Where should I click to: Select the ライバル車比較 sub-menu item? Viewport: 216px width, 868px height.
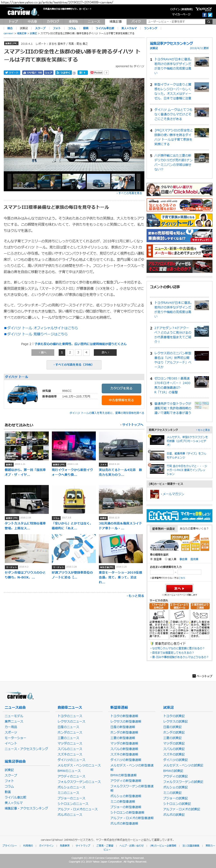(x=105, y=28)
